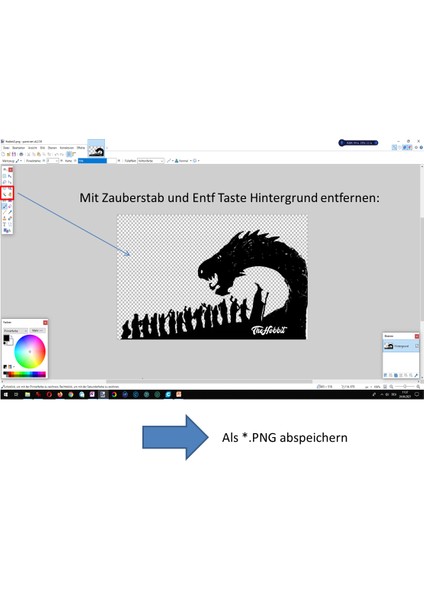Open Layer Properties icon in Layers panel
424x600 pixels.
[x=416, y=375]
